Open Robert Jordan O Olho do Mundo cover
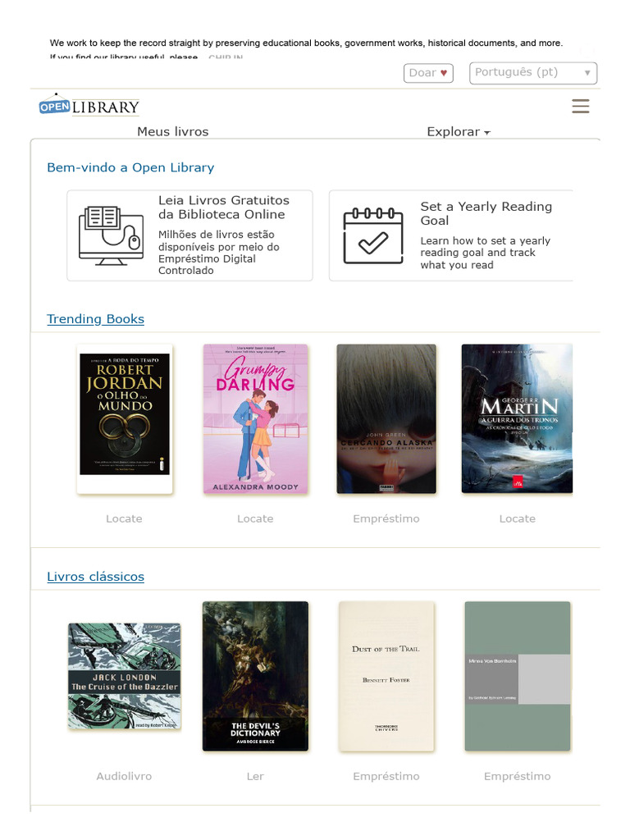 125,419
